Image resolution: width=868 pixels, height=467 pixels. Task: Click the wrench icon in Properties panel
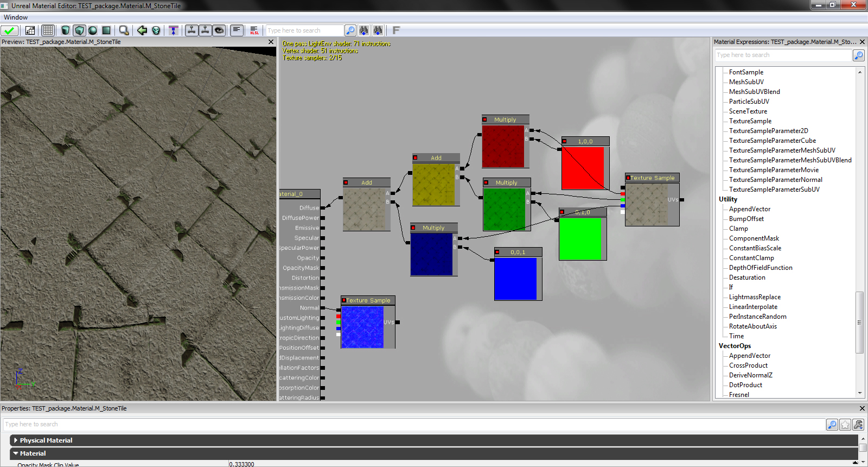tap(858, 425)
